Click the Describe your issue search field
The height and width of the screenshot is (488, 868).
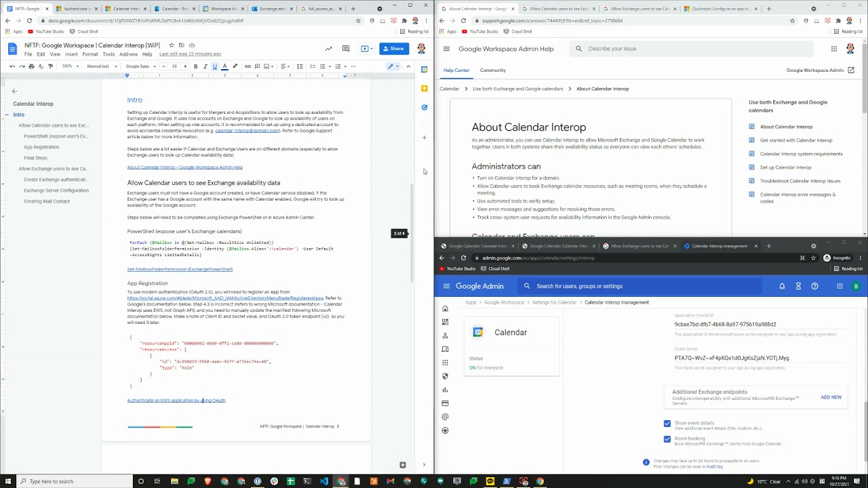coord(692,49)
